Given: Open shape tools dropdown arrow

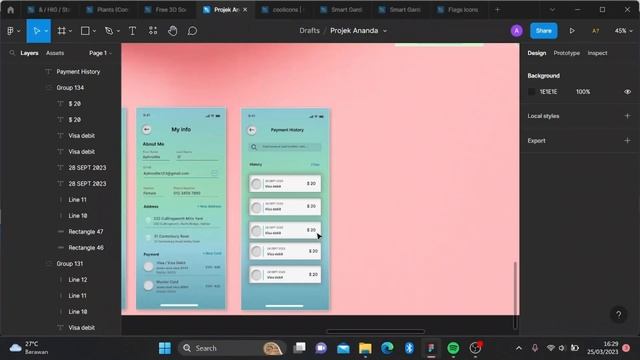Looking at the screenshot, I should click(94, 31).
